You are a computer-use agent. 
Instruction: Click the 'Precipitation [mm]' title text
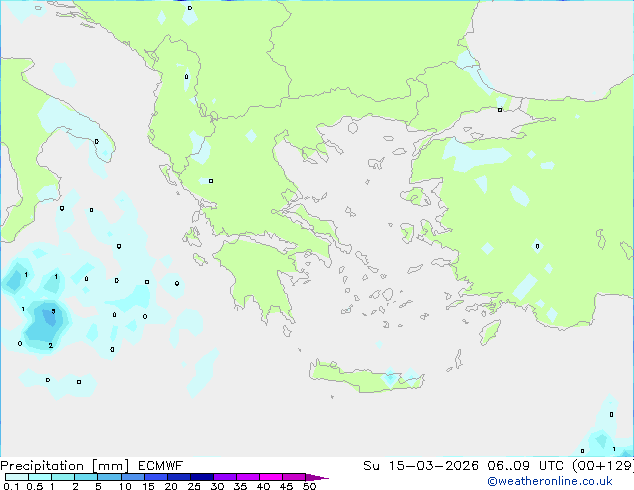pos(65,466)
